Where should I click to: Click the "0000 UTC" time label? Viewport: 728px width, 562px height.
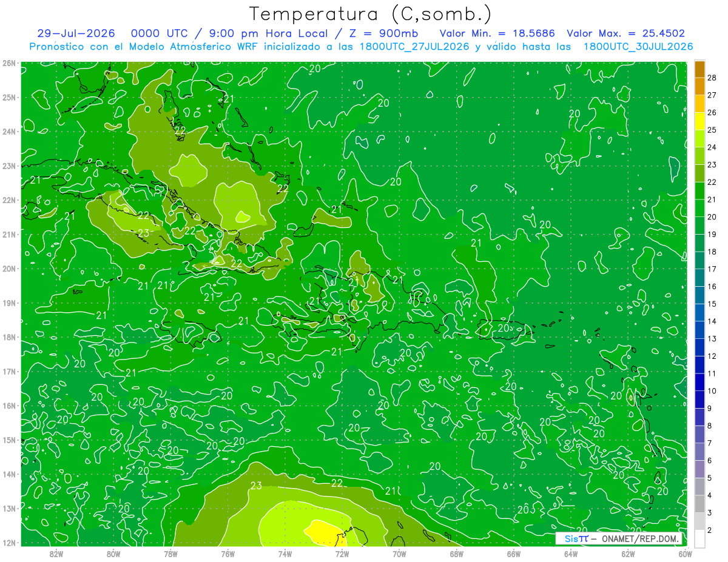[158, 33]
